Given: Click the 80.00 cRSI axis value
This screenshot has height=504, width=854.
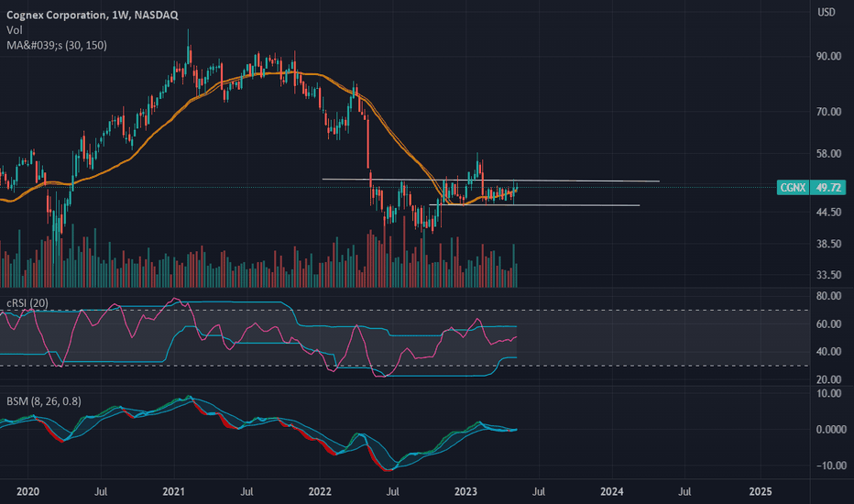Looking at the screenshot, I should point(828,296).
